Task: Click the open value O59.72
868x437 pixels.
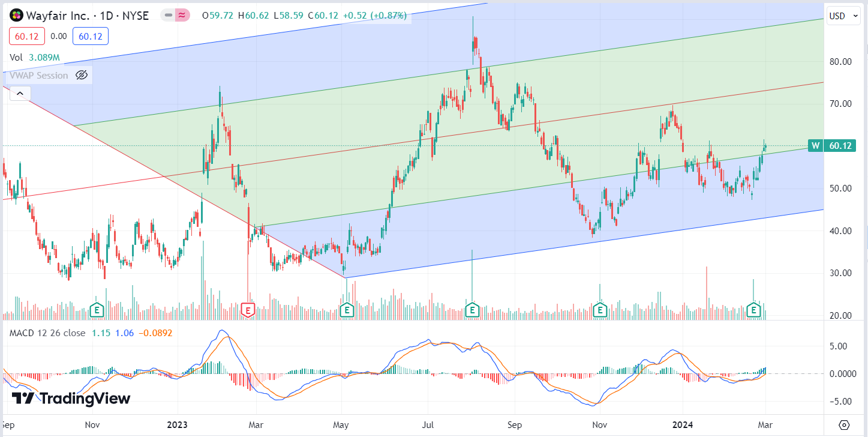Action: [218, 16]
